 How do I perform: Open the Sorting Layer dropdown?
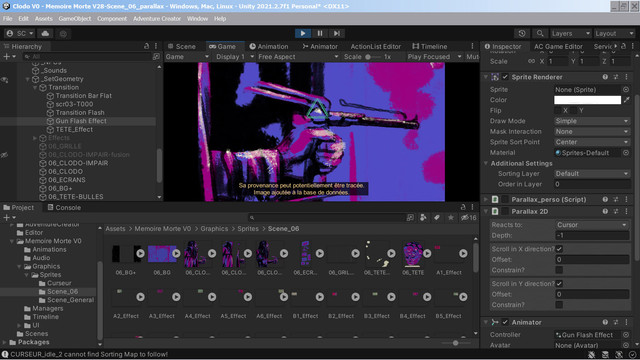592,173
